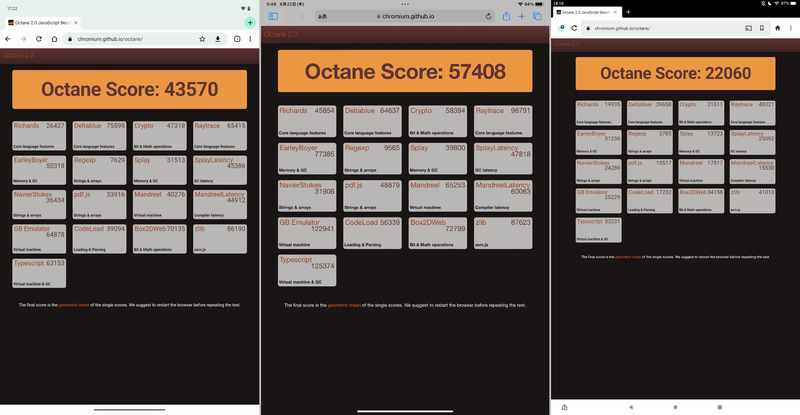Click download icon in left browser toolbar
The width and height of the screenshot is (800, 415).
pos(218,39)
